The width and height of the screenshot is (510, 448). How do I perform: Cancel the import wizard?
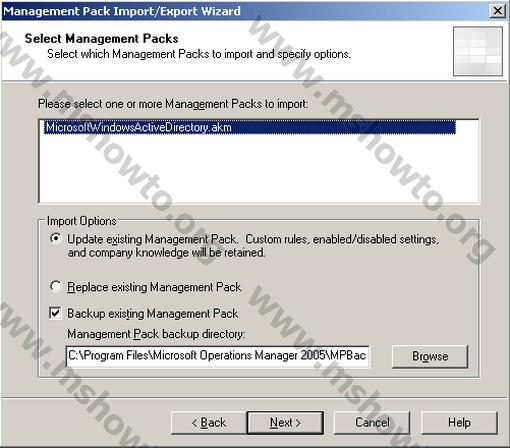[372, 423]
